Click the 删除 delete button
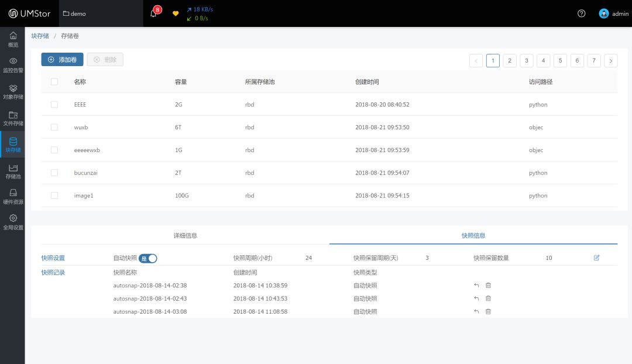Viewport: 632px width, 364px height. pyautogui.click(x=105, y=60)
